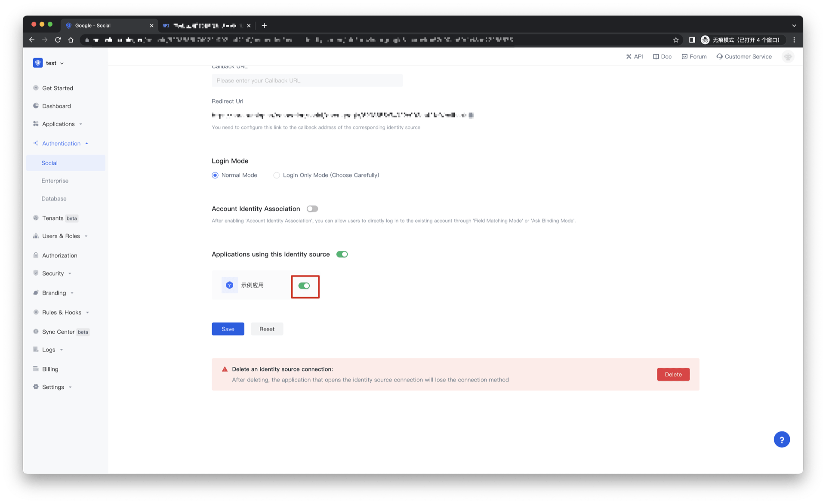Enable Account Identity Association
Screen dimensions: 826x504
[x=312, y=209]
